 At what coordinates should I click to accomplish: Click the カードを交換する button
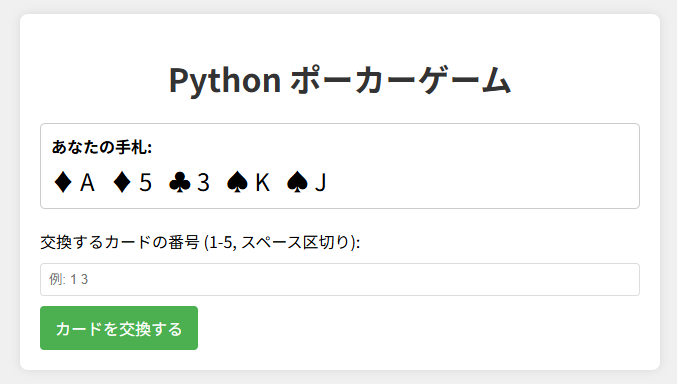[119, 328]
